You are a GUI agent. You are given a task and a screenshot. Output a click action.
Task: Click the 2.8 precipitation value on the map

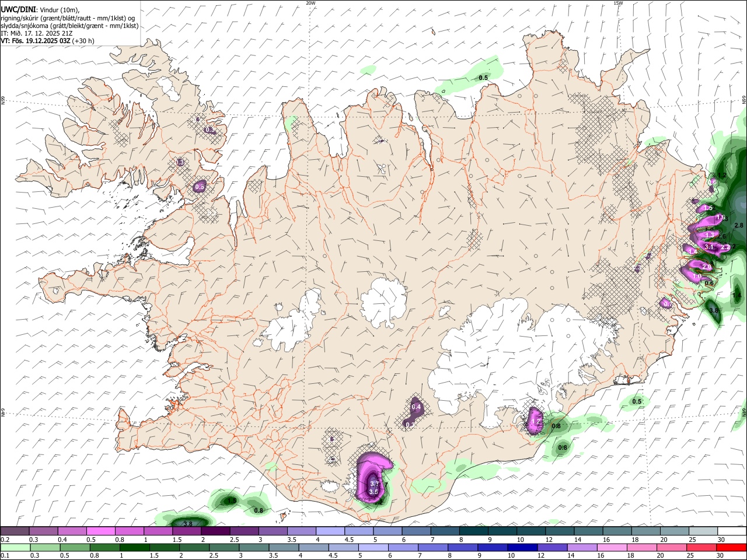pyautogui.click(x=738, y=225)
